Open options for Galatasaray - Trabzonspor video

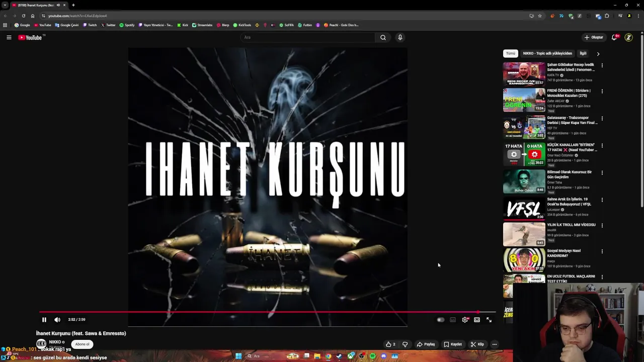[x=602, y=119]
